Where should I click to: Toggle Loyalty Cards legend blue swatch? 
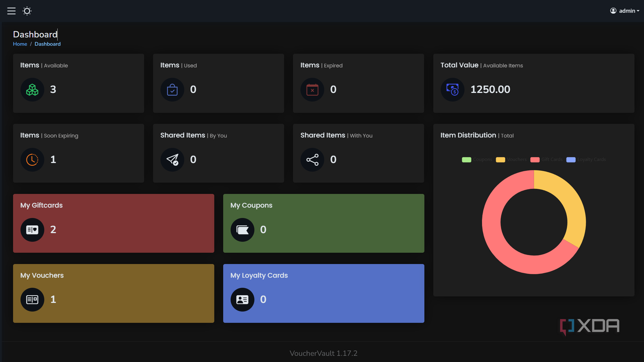pyautogui.click(x=571, y=160)
